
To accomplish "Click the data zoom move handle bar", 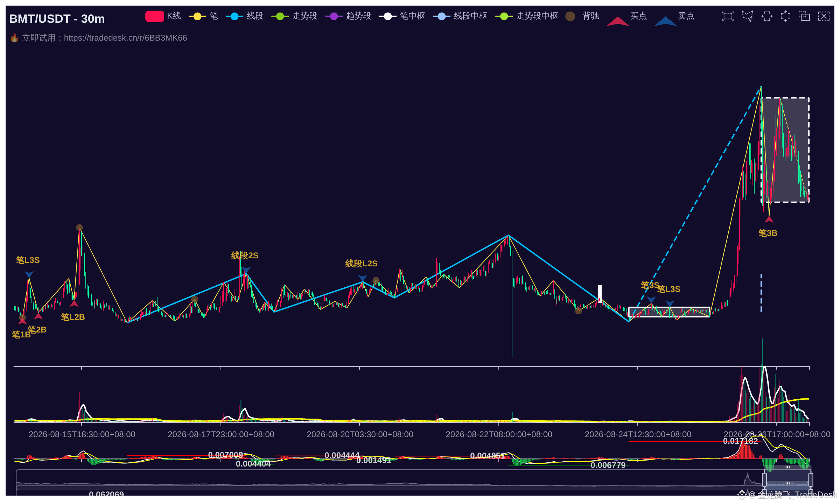I will coord(787,467).
